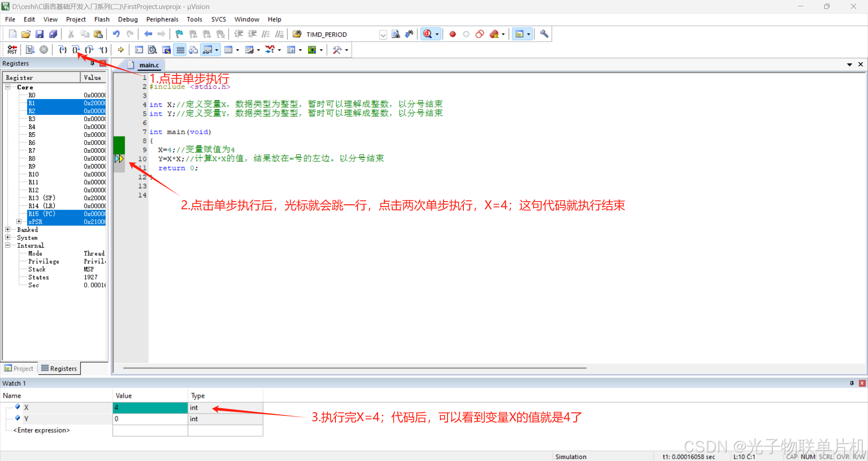Toggle the Disassembly Window icon
The image size is (868, 461).
[x=153, y=50]
